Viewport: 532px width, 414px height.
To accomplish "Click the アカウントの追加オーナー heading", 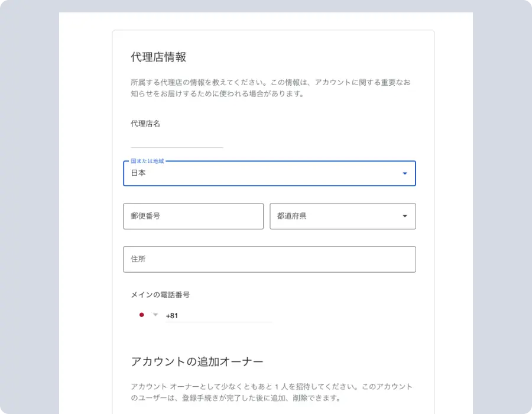I will (x=197, y=361).
